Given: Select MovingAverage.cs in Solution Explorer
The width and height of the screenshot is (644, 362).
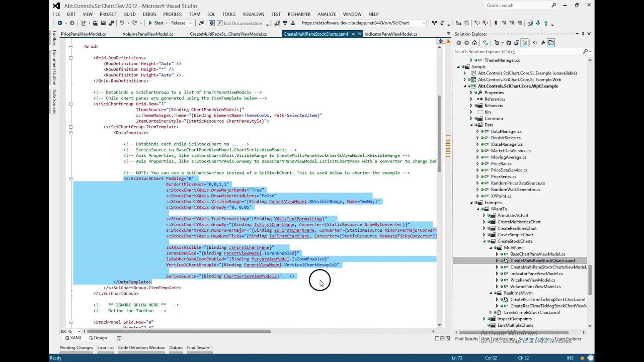Looking at the screenshot, I should 508,157.
